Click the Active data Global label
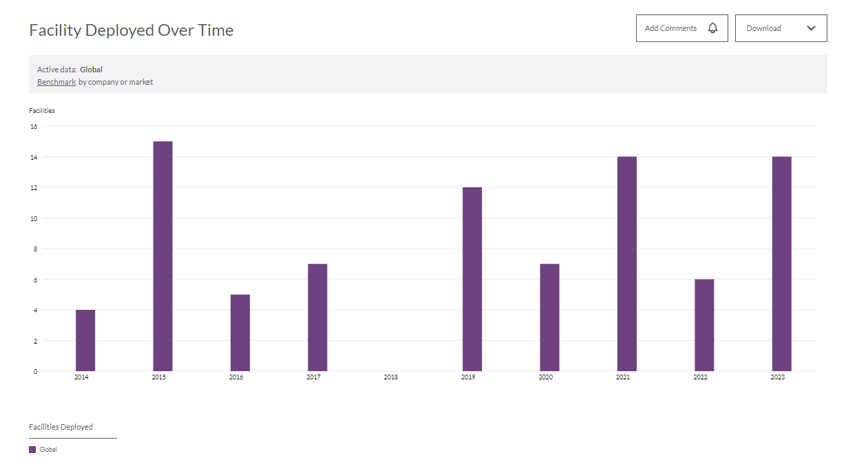Screen dimensions: 868x471 tap(91, 70)
